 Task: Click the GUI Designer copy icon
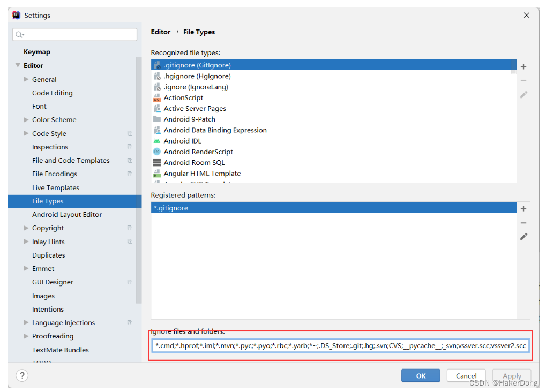(x=130, y=282)
